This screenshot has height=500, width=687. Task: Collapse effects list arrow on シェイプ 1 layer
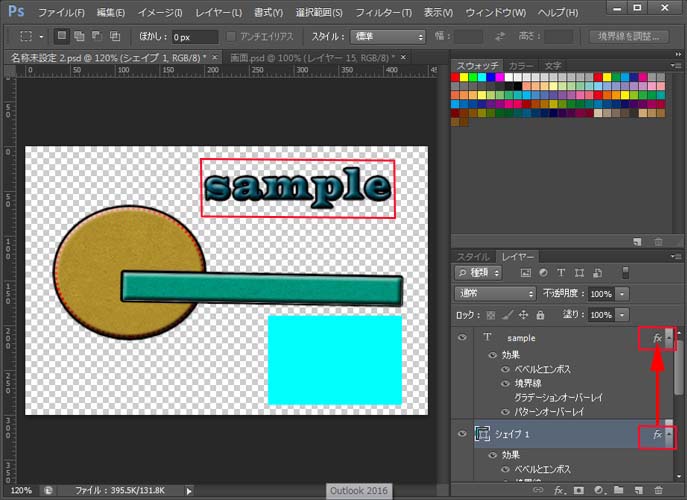pyautogui.click(x=669, y=435)
